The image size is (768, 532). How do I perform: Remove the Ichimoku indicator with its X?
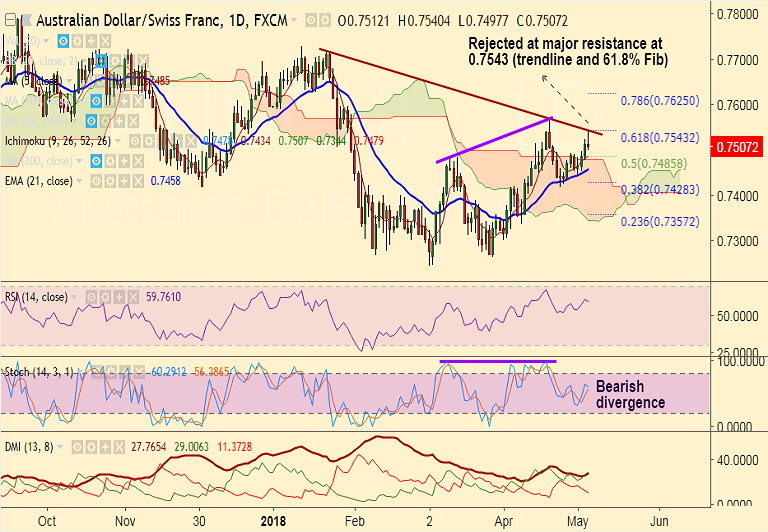click(x=191, y=142)
